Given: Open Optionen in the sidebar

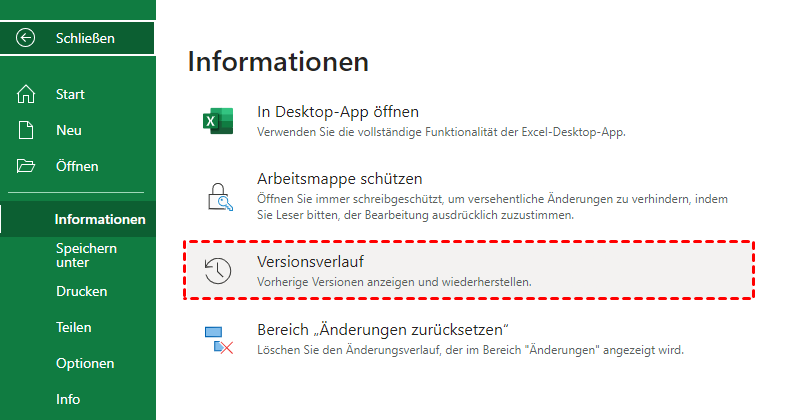Looking at the screenshot, I should pos(85,363).
